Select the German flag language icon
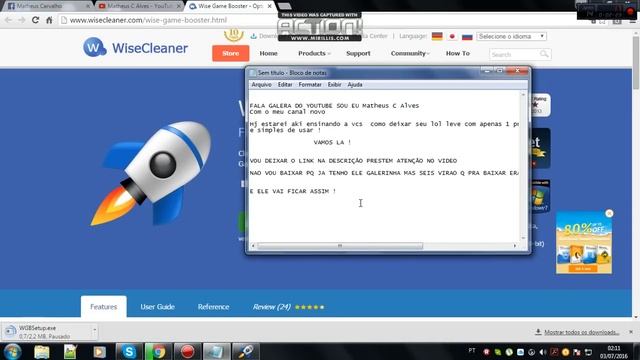Screen dimensions: 640x360 (437, 36)
